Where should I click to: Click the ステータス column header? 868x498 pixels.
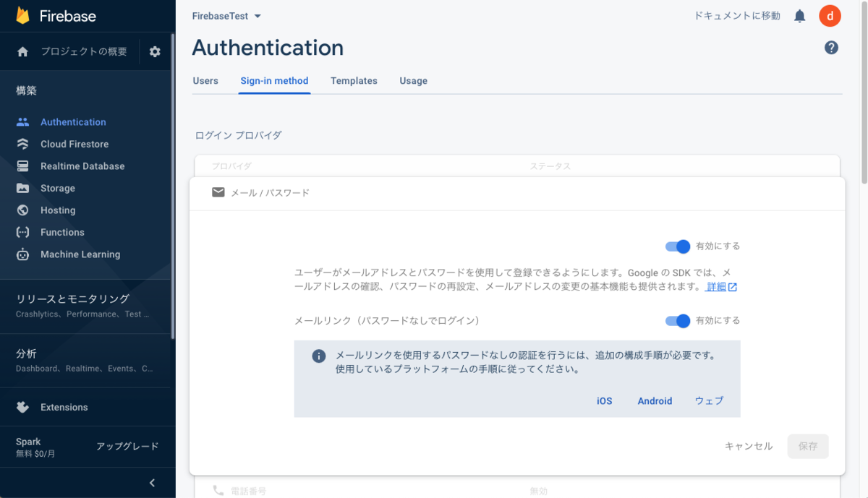(x=550, y=166)
